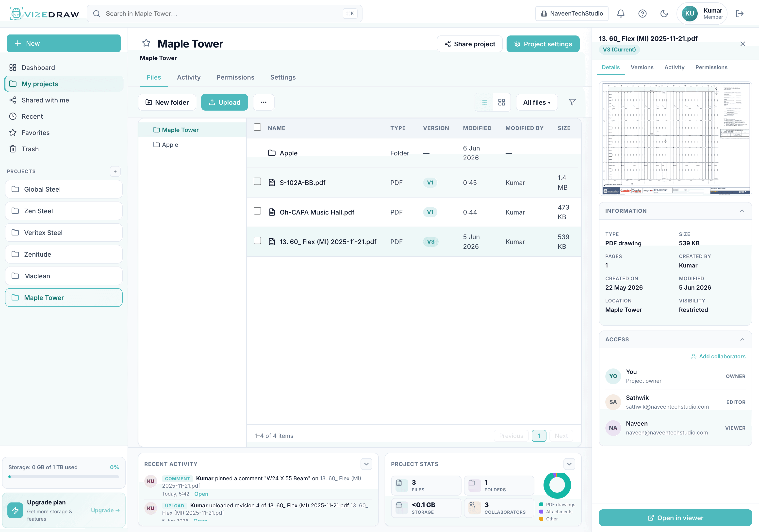Collapse the Project Stats section
This screenshot has width=759, height=532.
click(569, 464)
